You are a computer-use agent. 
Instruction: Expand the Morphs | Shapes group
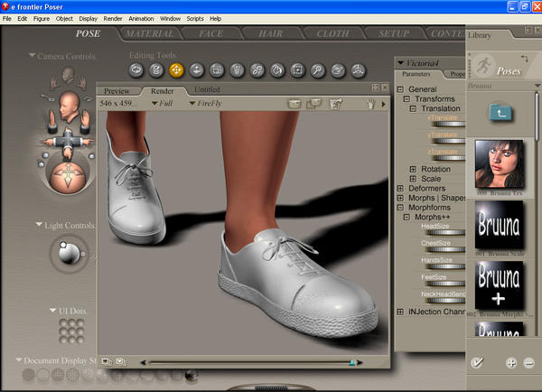400,198
